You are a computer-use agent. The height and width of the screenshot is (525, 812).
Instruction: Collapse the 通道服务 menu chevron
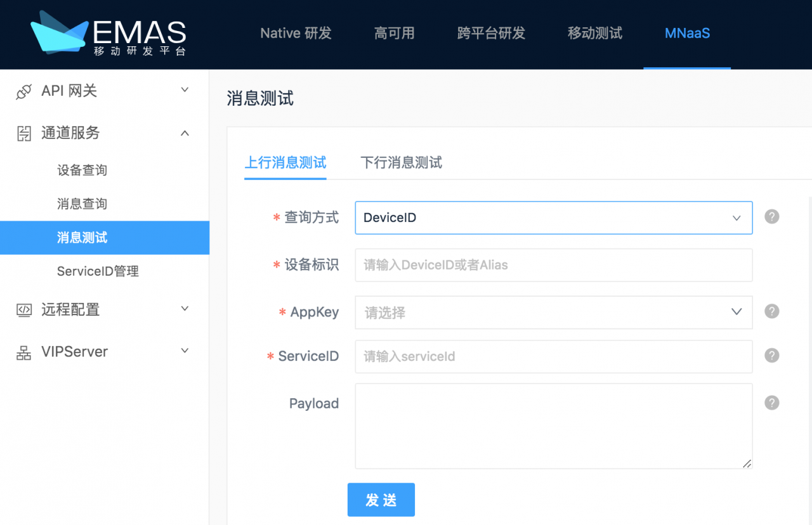pyautogui.click(x=185, y=133)
